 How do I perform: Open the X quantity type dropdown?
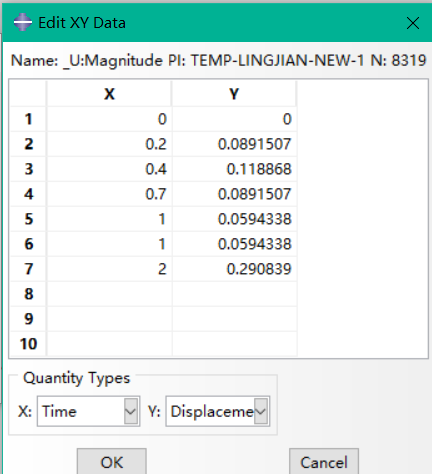[x=131, y=411]
